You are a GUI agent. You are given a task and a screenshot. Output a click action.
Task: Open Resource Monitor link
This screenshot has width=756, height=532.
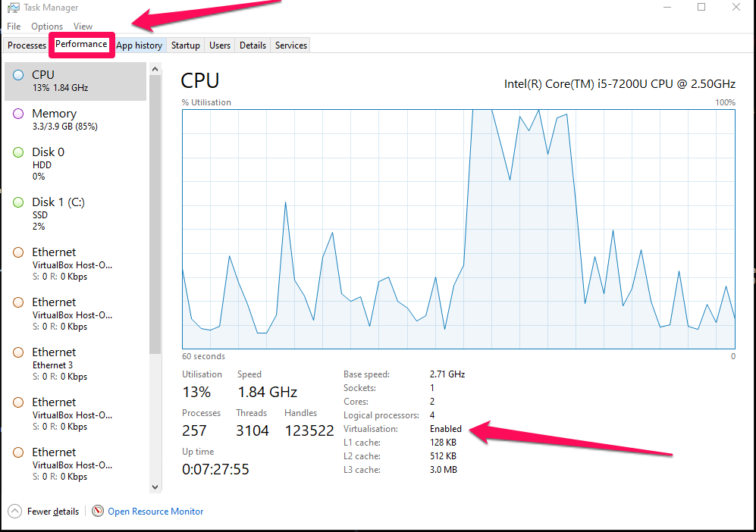[155, 512]
